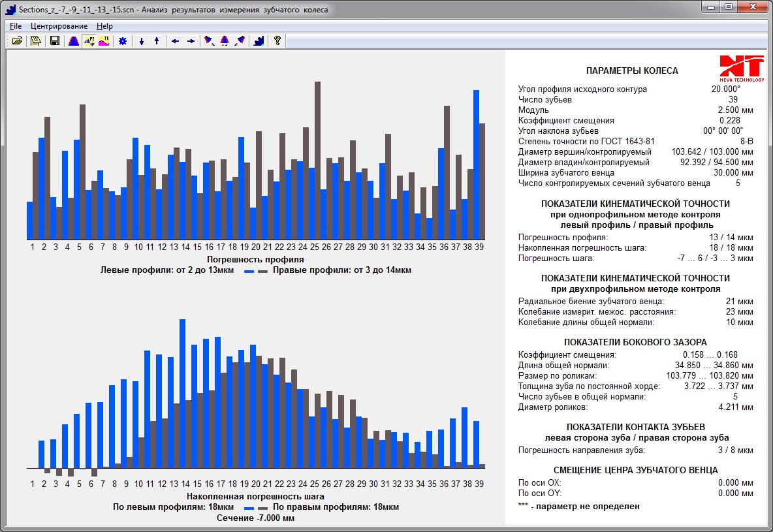Image resolution: width=773 pixels, height=532 pixels.
Task: Click the ПОКАЗАТЕЛИ БОКОВОГО ЗАЗОРА heading
Action: 635,342
